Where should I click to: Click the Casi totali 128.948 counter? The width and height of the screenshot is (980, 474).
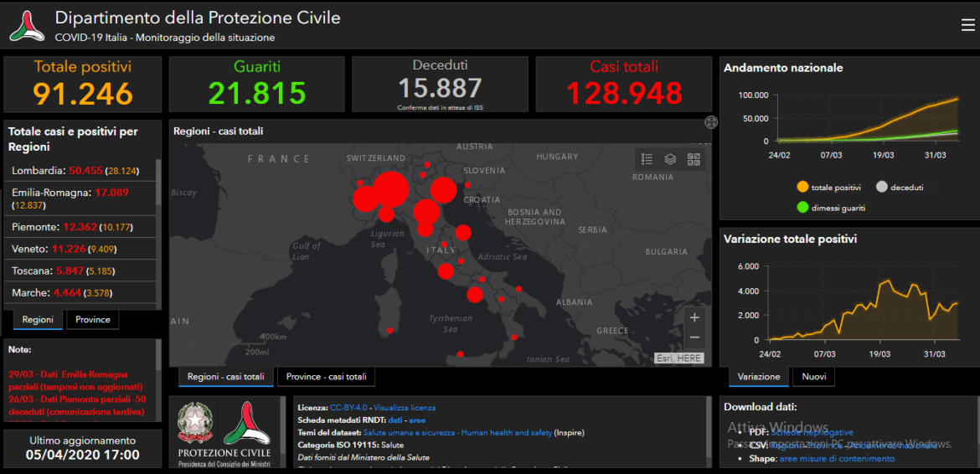point(624,84)
